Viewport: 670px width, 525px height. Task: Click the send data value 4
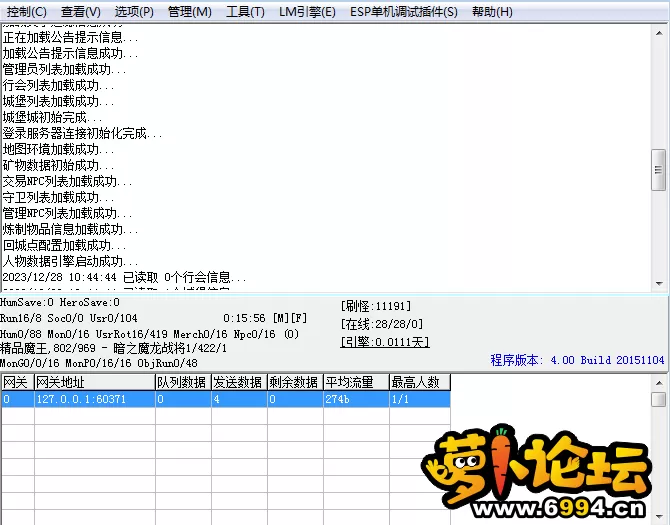click(239, 399)
